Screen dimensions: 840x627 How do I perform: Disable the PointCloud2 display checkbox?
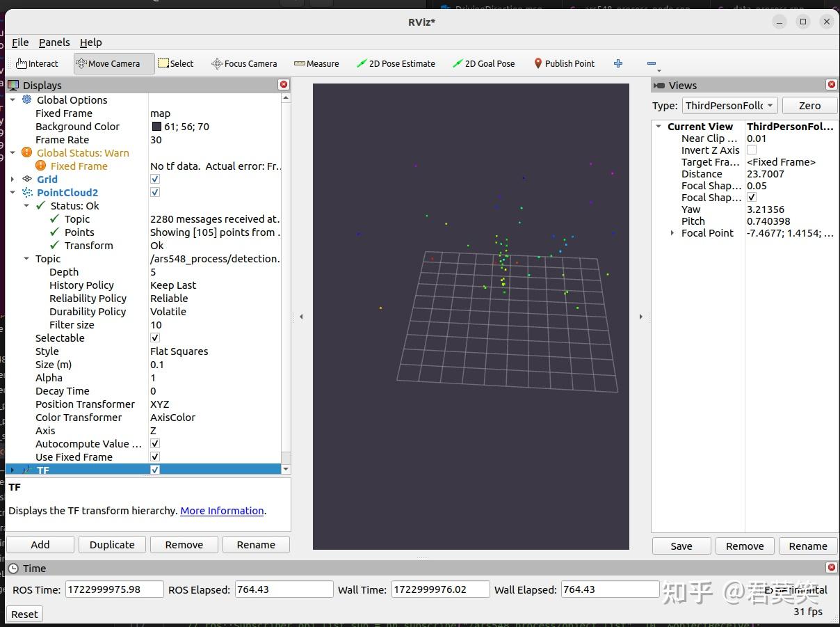pyautogui.click(x=155, y=193)
